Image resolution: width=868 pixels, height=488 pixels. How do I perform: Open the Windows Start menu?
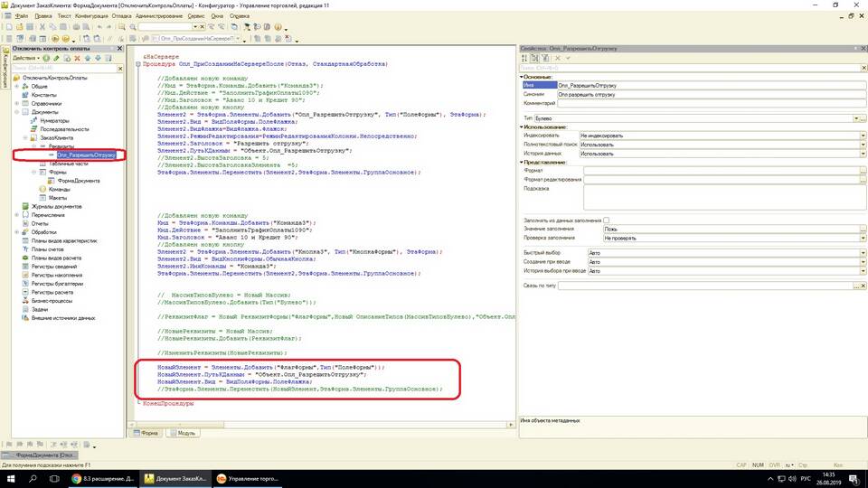pos(9,478)
